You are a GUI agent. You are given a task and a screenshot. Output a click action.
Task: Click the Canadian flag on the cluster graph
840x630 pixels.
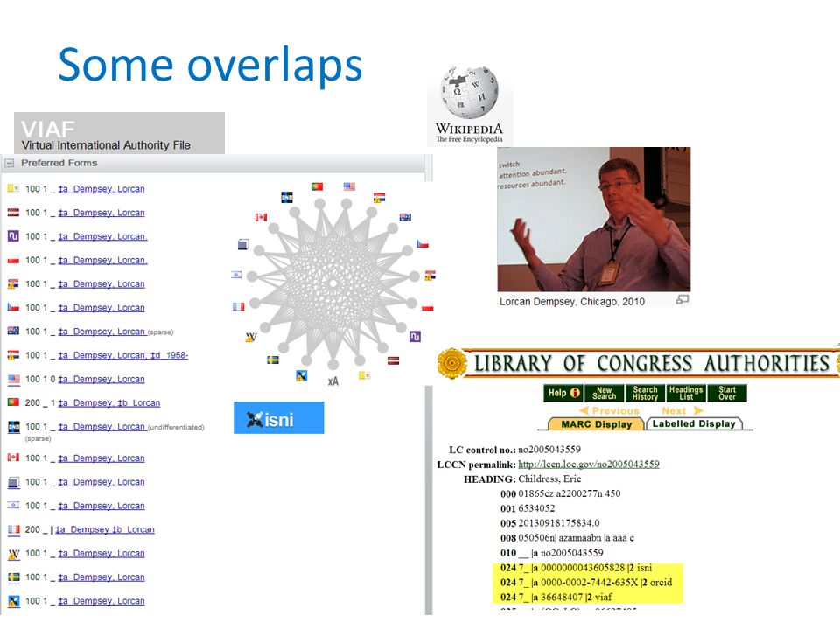pos(261,217)
